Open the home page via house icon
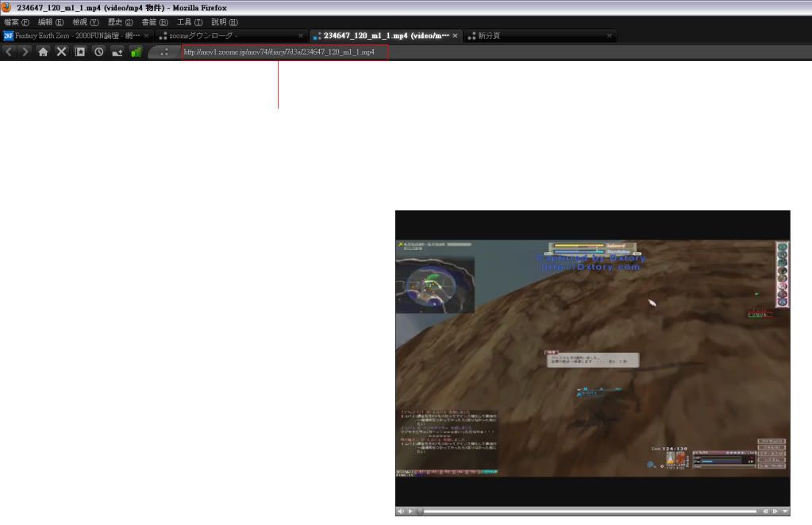 [43, 52]
